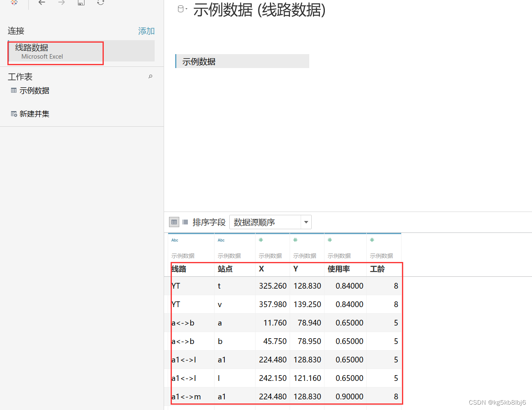Click the save disk icon

[x=81, y=2]
